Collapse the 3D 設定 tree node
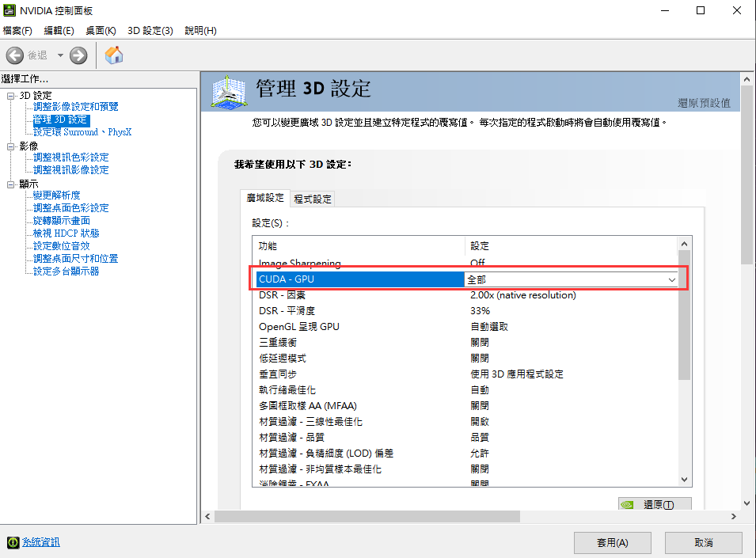This screenshot has width=756, height=558. click(10, 96)
